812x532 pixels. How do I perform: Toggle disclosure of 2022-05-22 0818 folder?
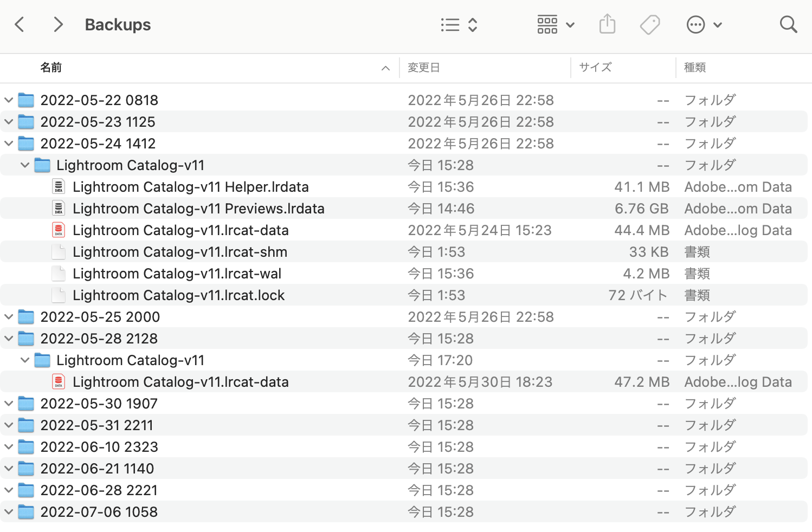click(x=9, y=100)
